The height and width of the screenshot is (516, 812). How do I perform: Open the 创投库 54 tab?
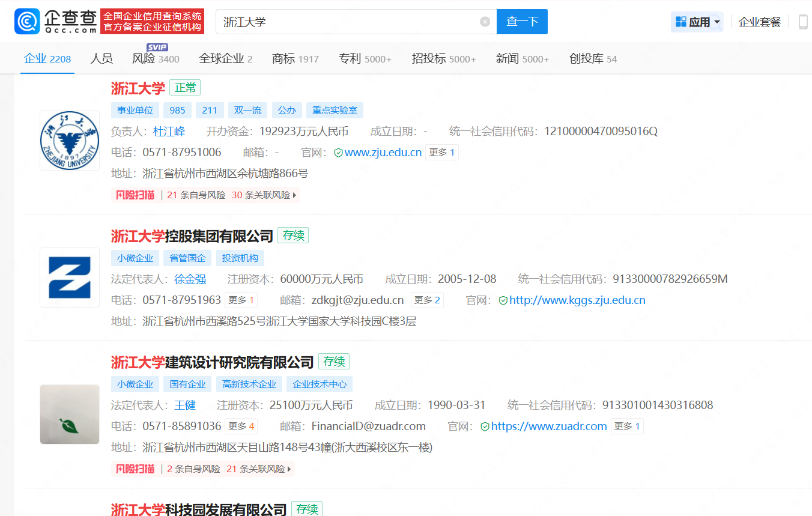tap(593, 59)
